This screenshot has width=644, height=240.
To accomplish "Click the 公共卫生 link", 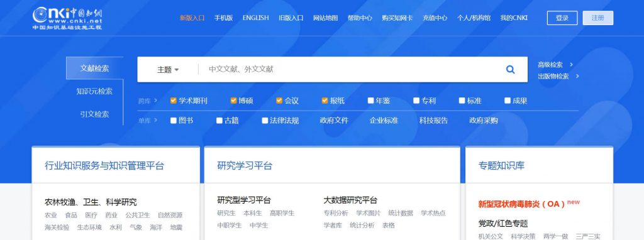I will point(138,215).
